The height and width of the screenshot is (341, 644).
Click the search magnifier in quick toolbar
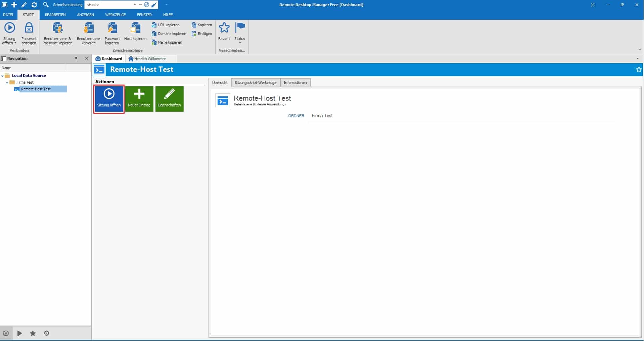(x=46, y=5)
